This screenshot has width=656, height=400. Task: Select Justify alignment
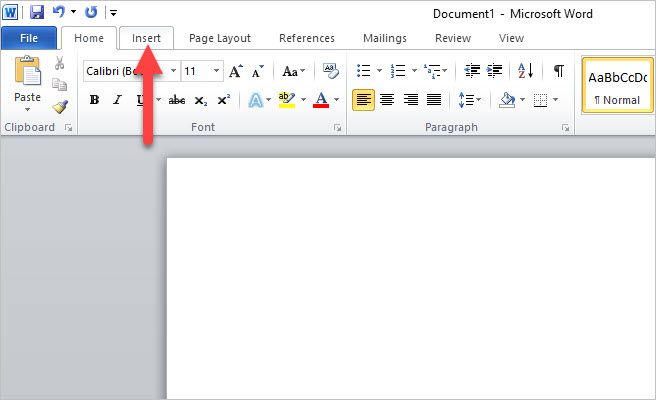(434, 100)
